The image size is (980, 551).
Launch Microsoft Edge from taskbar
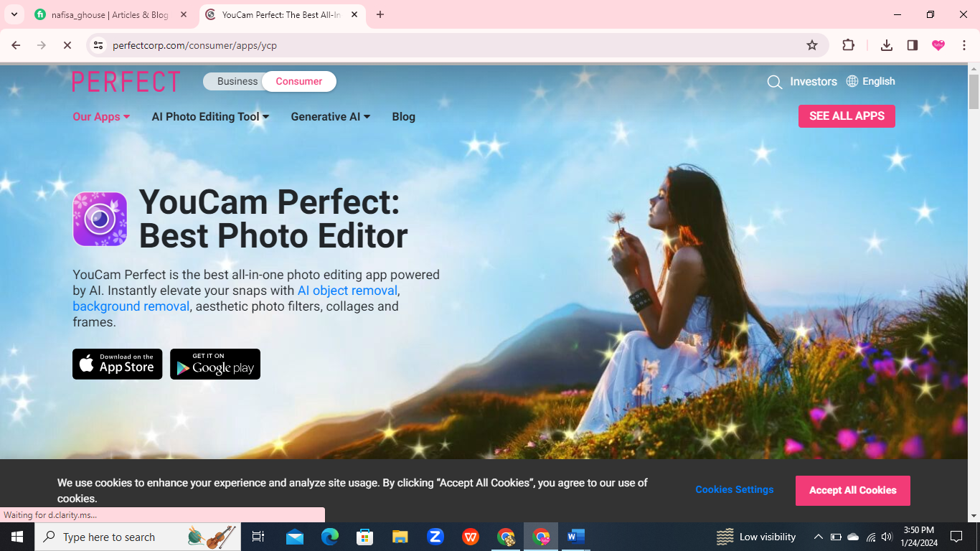tap(329, 537)
